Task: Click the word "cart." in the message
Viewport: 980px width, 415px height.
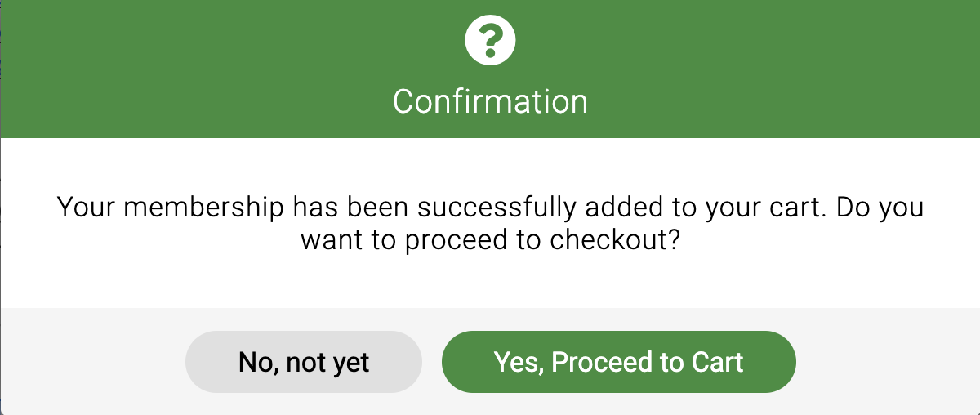Action: 798,207
